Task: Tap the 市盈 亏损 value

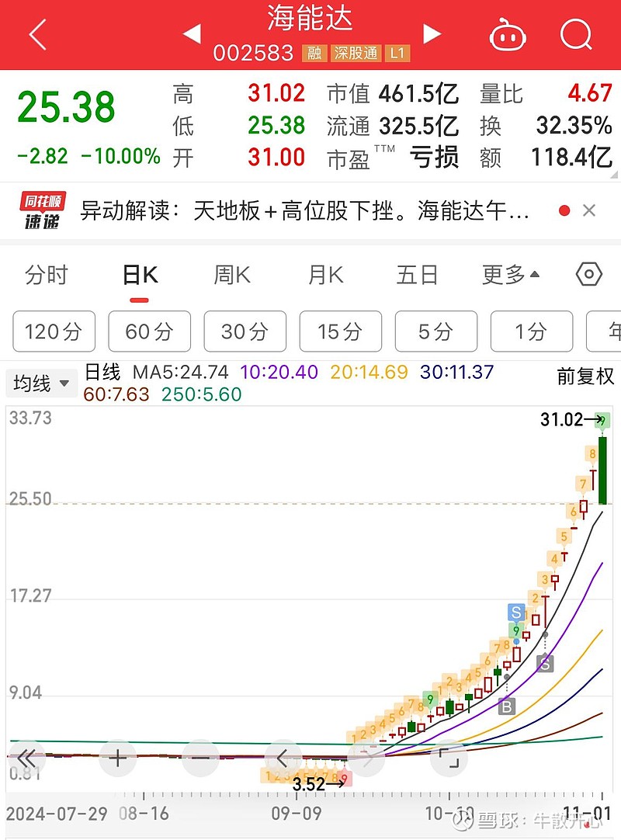Action: (434, 158)
